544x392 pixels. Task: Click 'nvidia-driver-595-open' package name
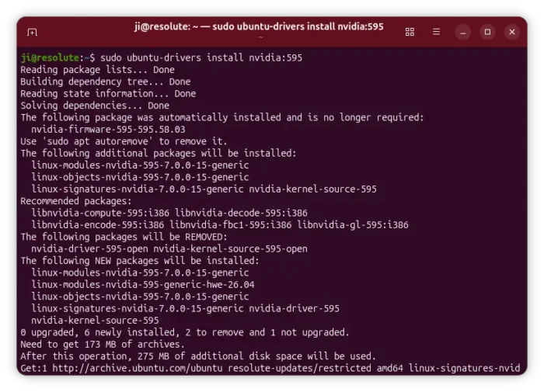pos(89,249)
